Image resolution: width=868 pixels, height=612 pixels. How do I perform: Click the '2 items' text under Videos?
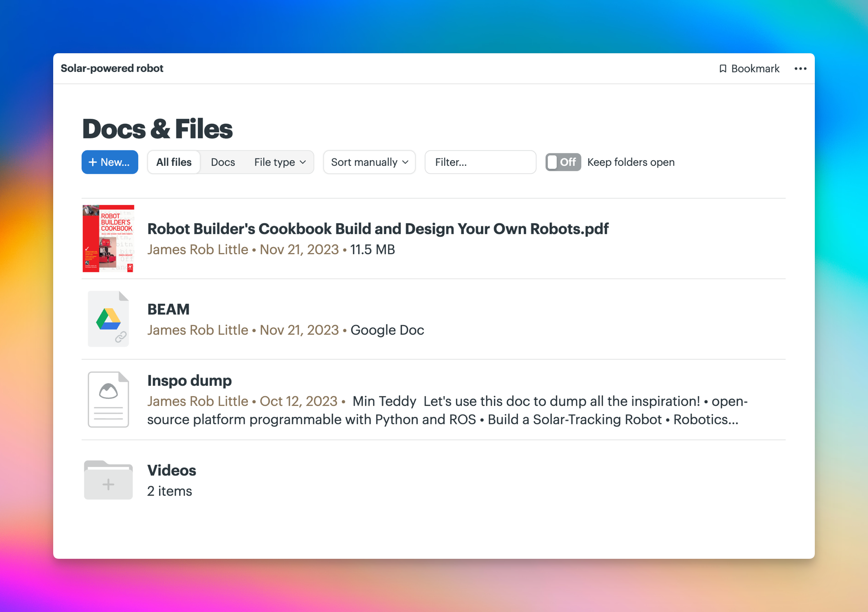(169, 491)
